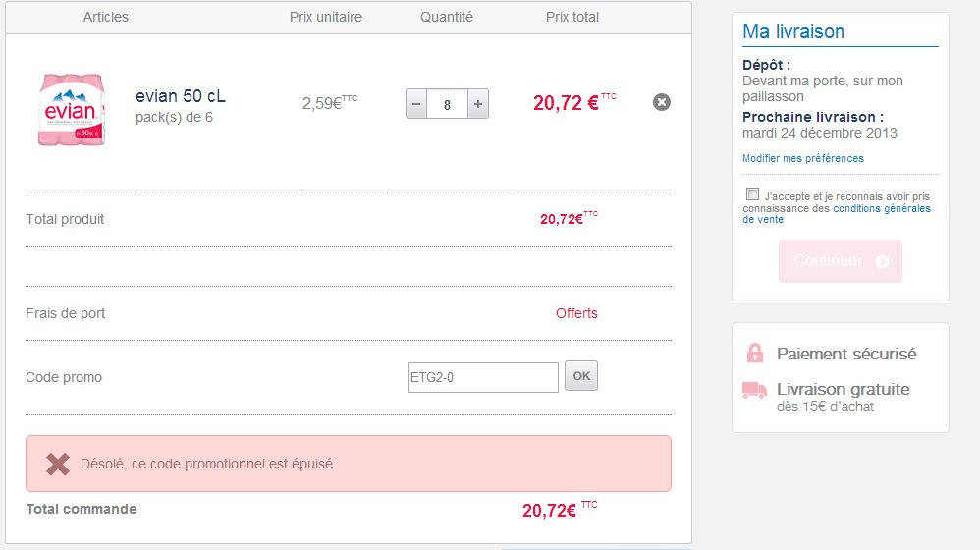Click the padlock secure payment icon
Viewport: 980px width, 550px height.
pyautogui.click(x=754, y=354)
